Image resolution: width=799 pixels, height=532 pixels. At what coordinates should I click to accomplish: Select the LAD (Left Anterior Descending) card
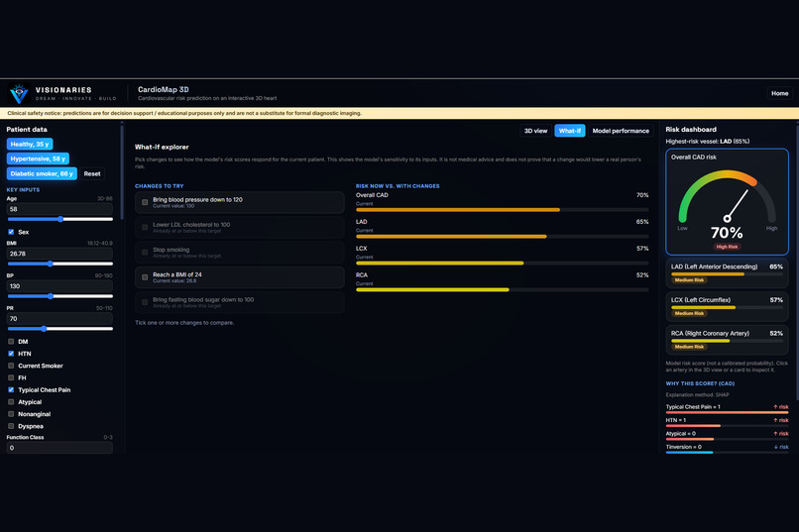coord(727,273)
